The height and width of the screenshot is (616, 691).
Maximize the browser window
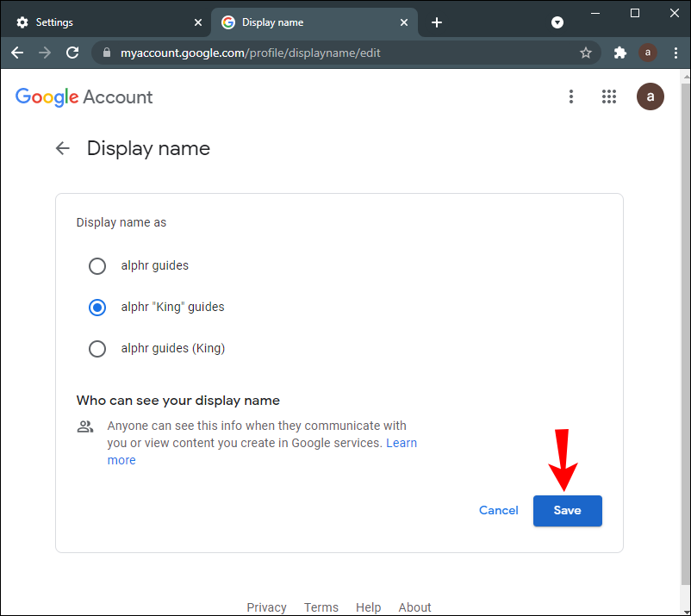tap(635, 13)
